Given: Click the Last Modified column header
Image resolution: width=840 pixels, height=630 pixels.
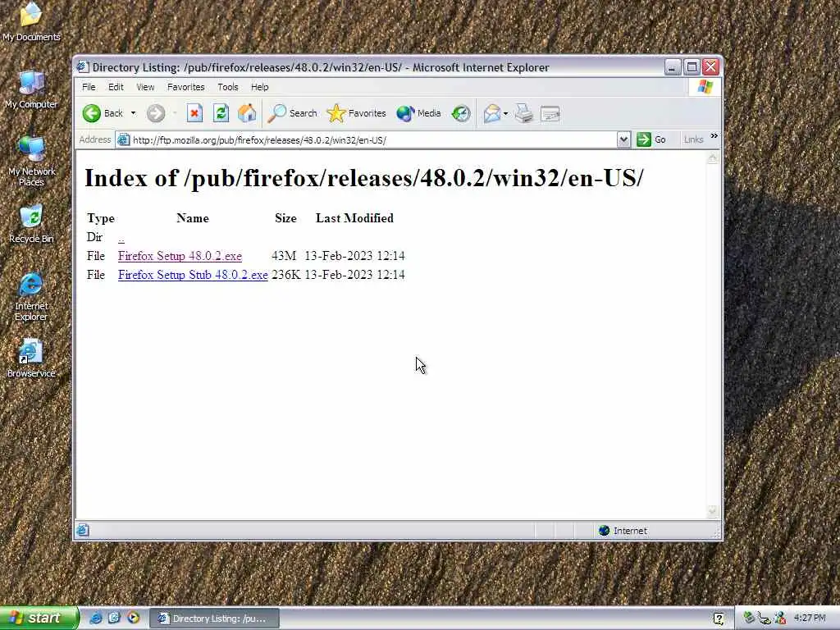Looking at the screenshot, I should tap(354, 218).
